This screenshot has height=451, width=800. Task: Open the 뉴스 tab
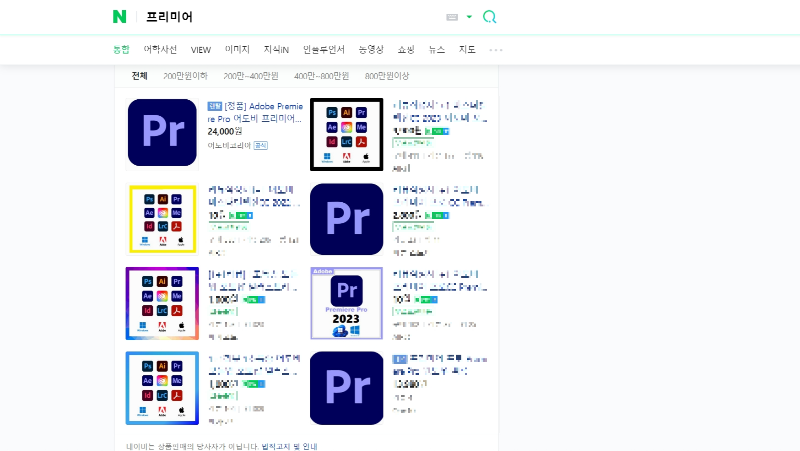437,49
